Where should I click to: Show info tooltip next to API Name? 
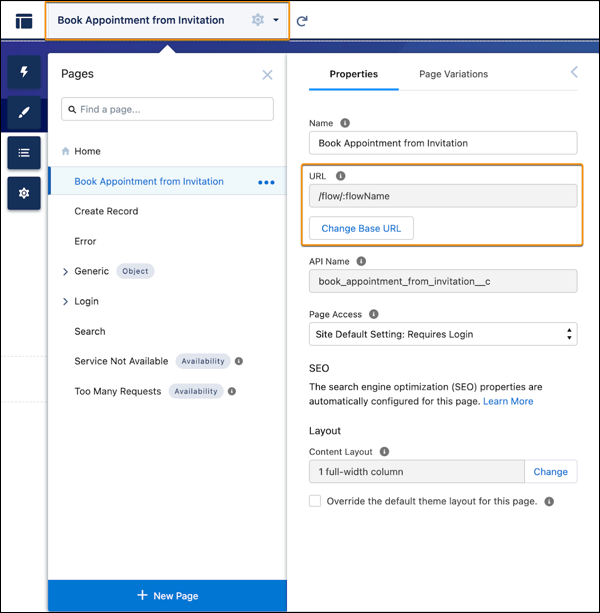[x=361, y=261]
